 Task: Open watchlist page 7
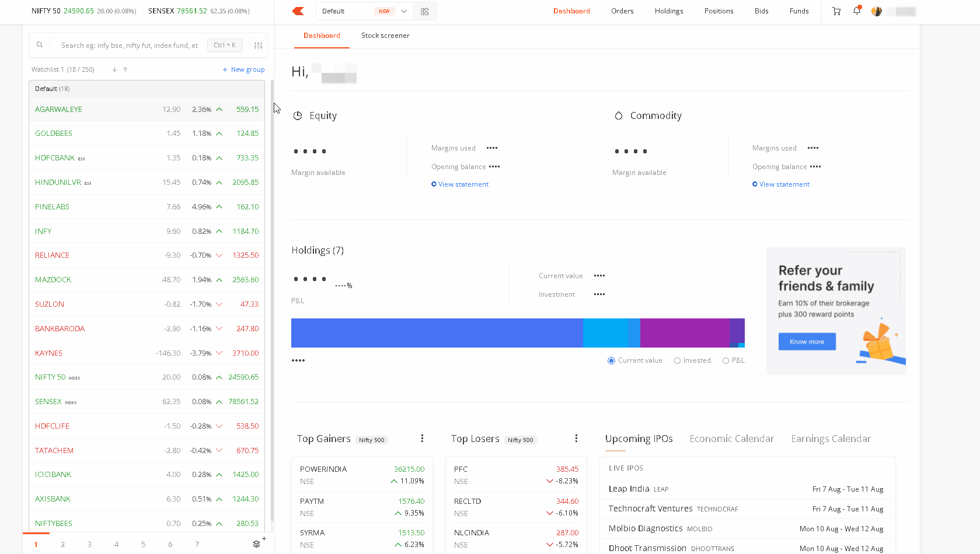[197, 545]
